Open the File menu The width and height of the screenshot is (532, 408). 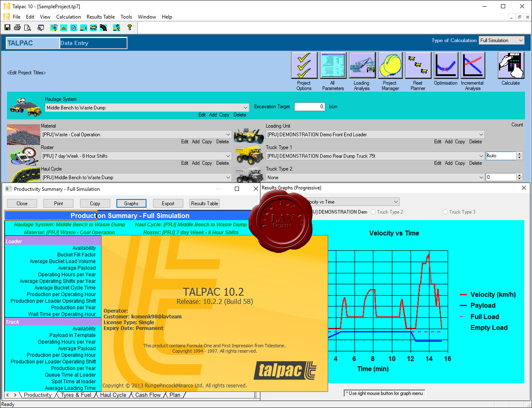(17, 17)
